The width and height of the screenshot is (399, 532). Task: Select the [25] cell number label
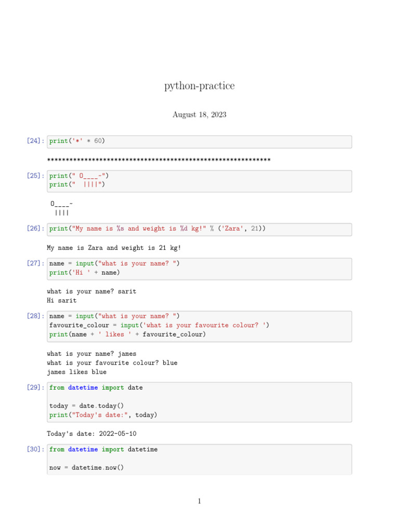[35, 176]
